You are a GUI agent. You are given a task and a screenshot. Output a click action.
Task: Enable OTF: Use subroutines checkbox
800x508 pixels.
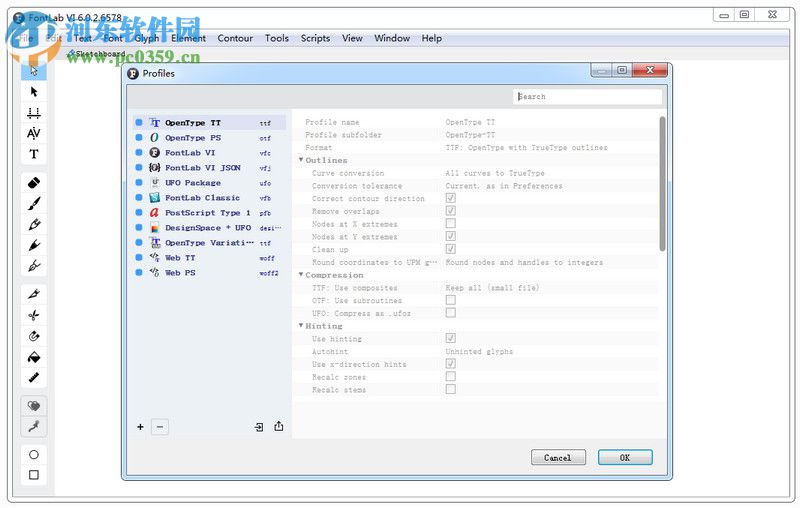pos(451,300)
